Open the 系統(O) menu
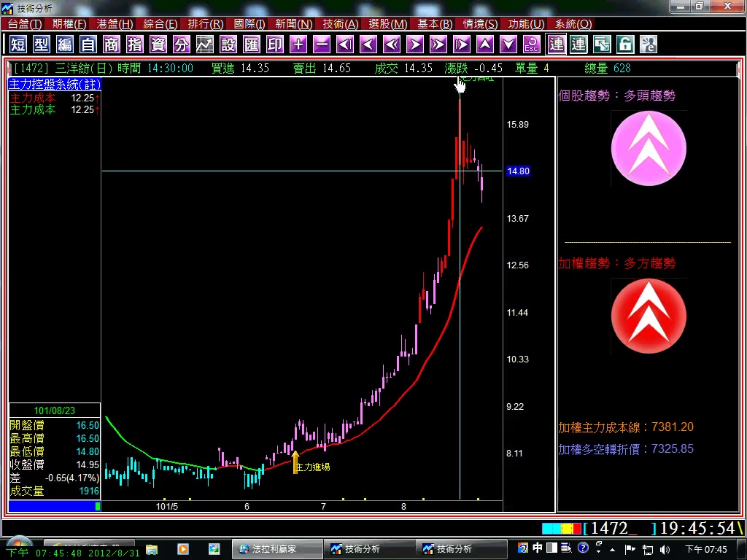747x560 pixels. pos(573,24)
